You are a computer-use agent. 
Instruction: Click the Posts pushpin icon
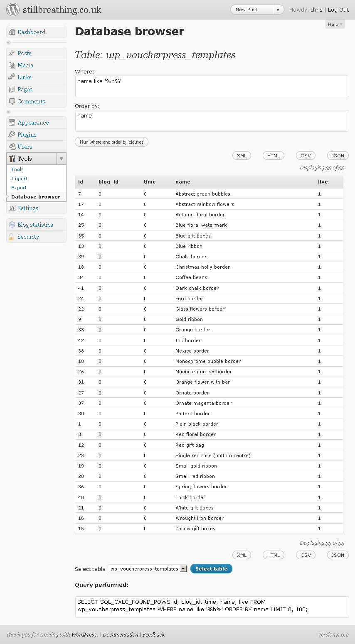pos(12,53)
